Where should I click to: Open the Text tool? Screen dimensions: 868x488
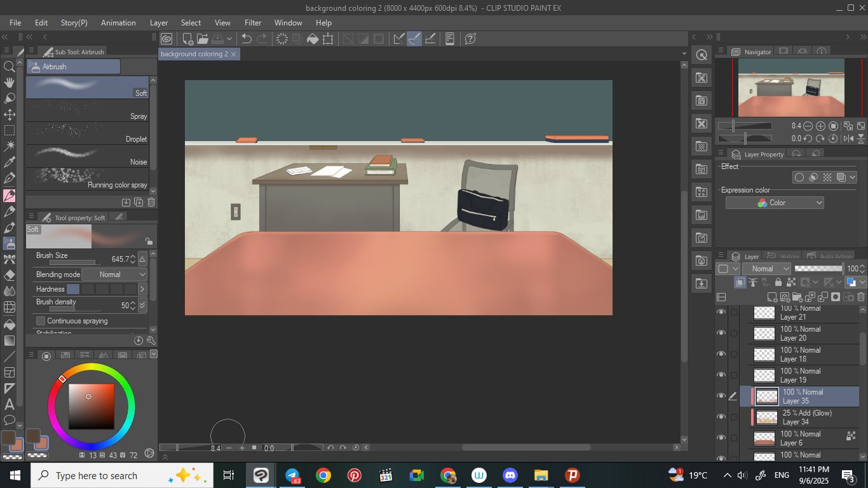pyautogui.click(x=10, y=404)
